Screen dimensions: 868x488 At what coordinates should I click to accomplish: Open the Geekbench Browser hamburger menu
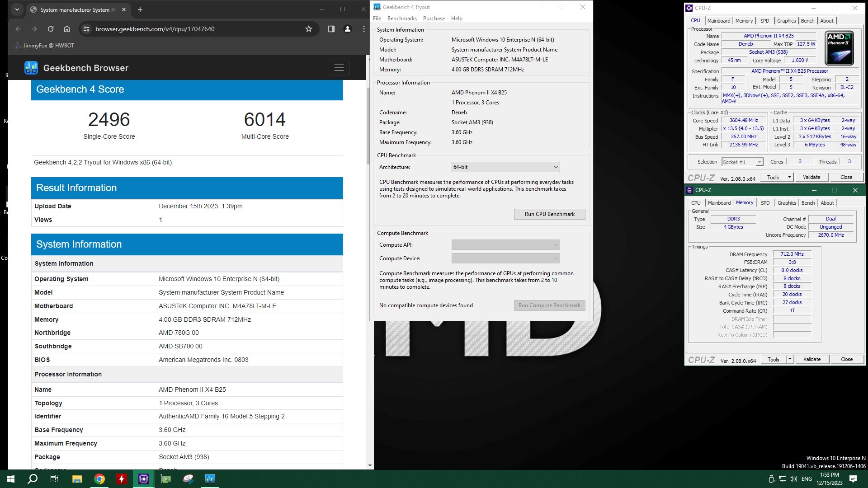(x=339, y=68)
